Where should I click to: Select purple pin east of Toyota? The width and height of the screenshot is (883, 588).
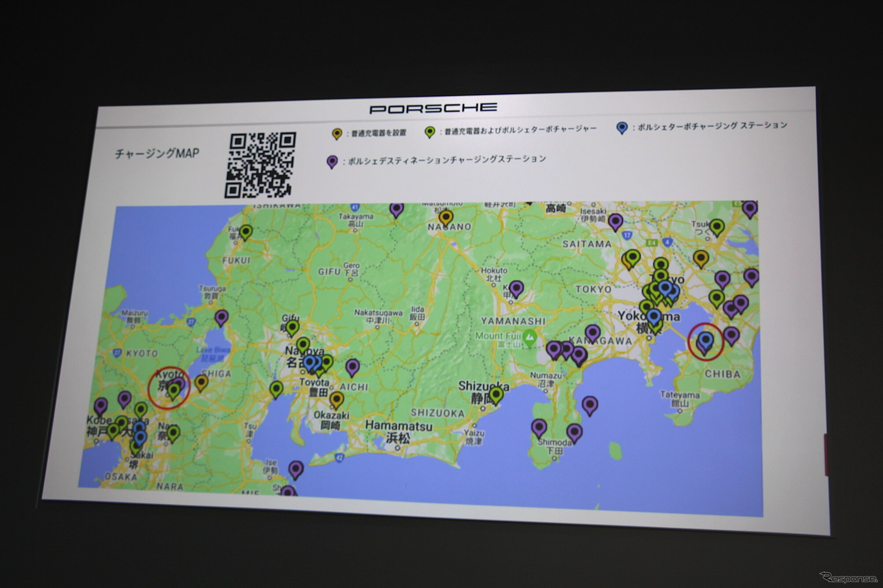click(x=353, y=367)
